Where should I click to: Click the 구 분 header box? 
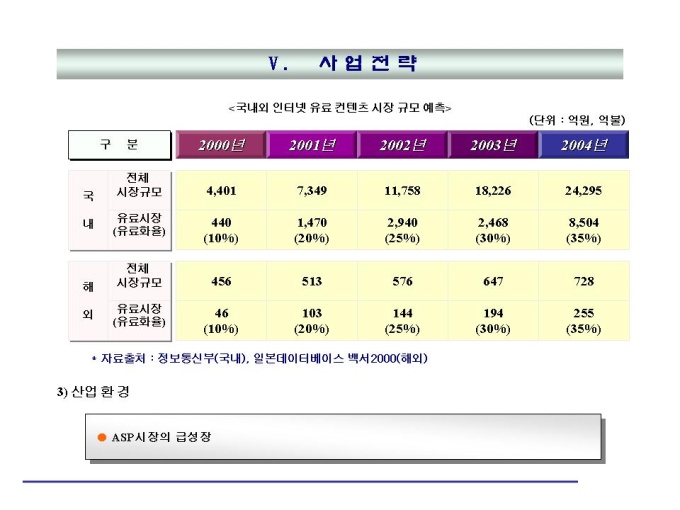(120, 145)
